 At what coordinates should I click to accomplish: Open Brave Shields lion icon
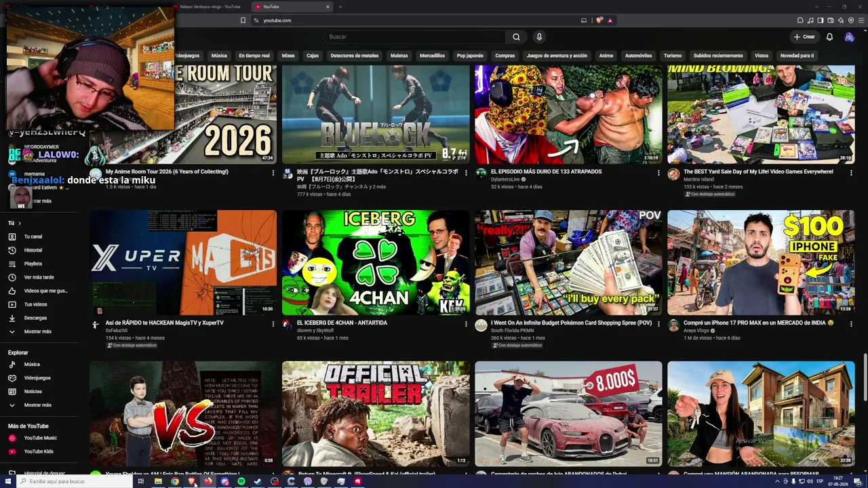point(599,20)
